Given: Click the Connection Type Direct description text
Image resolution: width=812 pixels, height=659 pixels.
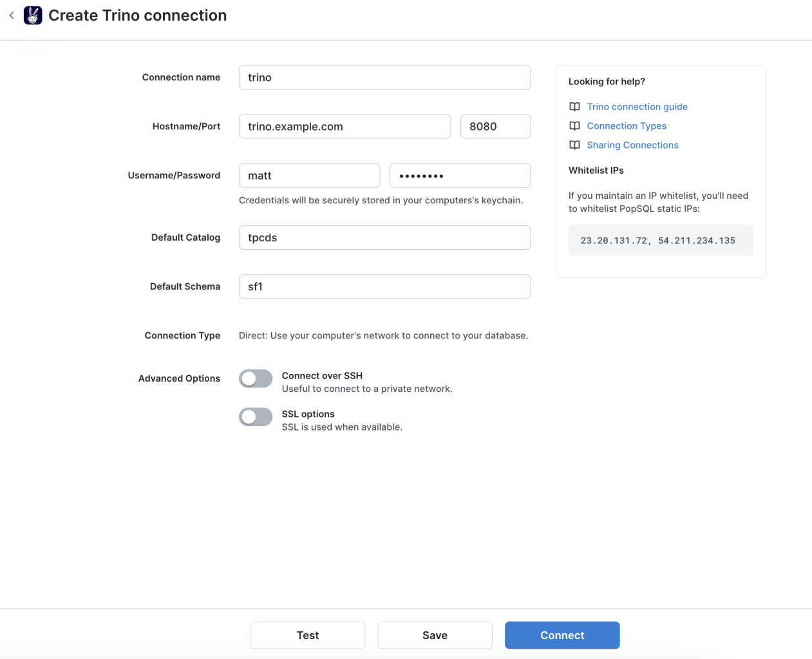Looking at the screenshot, I should [383, 336].
